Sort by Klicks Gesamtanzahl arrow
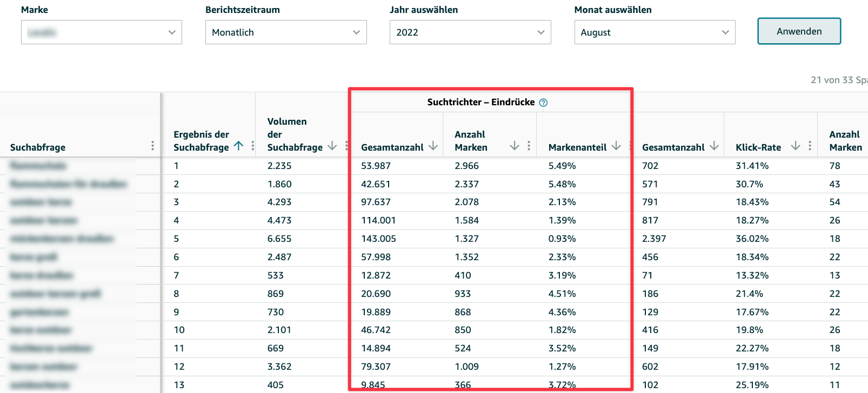 coord(714,146)
